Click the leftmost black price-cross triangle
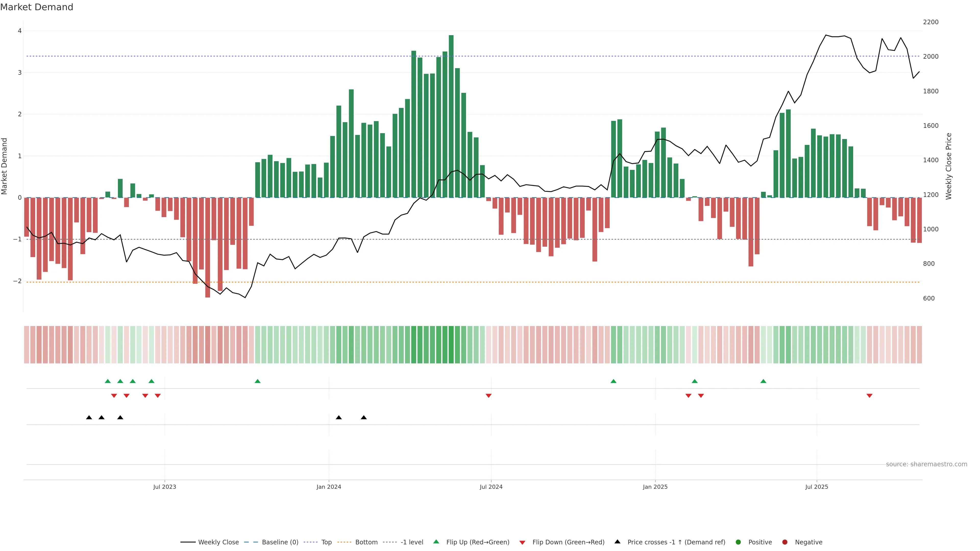Image resolution: width=980 pixels, height=551 pixels. [89, 418]
